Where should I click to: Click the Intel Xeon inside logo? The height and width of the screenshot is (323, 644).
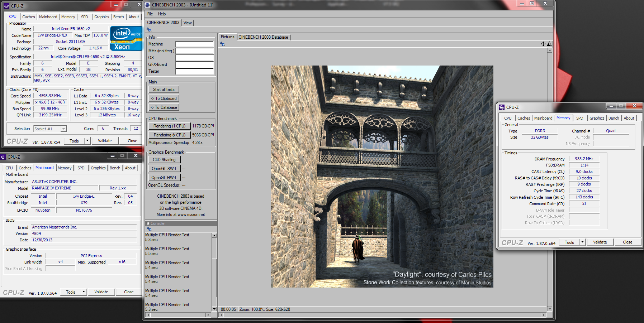126,38
